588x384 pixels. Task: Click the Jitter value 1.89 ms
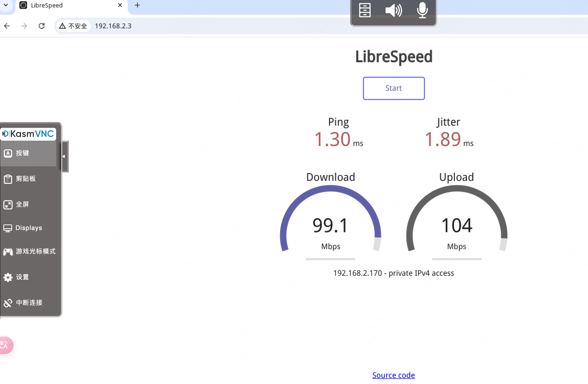tap(449, 139)
